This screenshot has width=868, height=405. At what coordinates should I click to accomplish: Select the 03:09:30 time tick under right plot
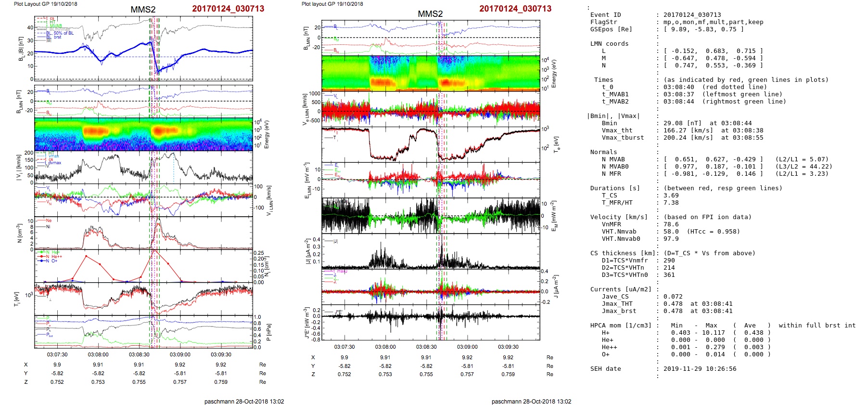click(x=508, y=347)
